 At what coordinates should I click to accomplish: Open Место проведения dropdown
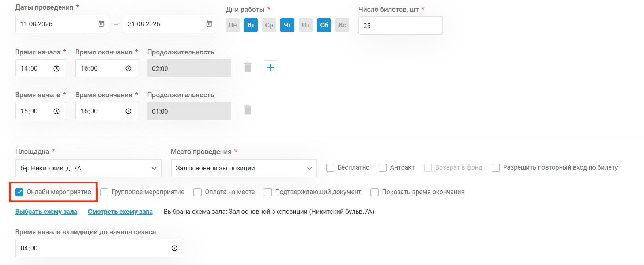click(x=244, y=168)
